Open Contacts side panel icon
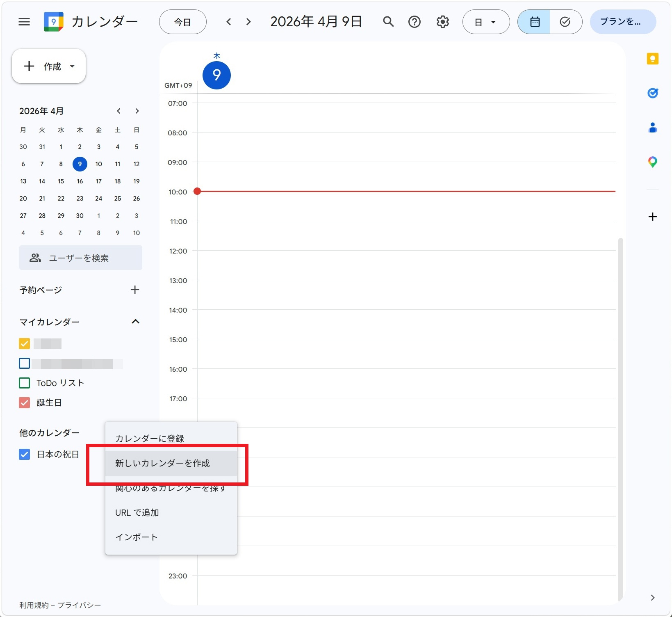Viewport: 672px width, 617px height. pyautogui.click(x=652, y=128)
